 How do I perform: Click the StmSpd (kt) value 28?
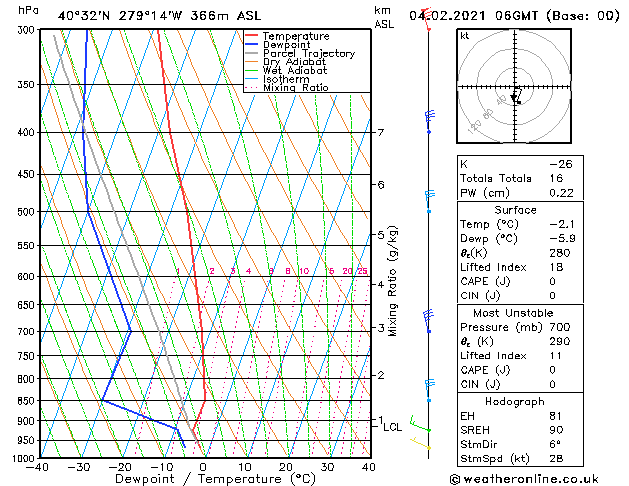(556, 458)
